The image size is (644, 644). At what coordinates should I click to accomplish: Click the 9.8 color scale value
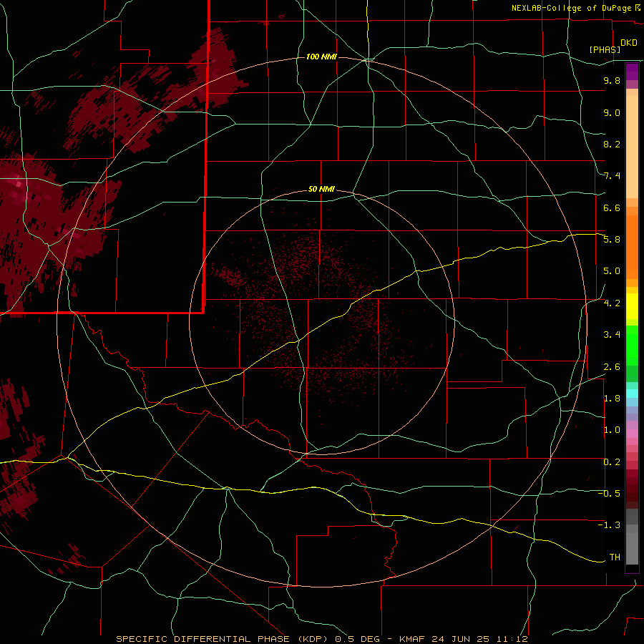coord(612,80)
